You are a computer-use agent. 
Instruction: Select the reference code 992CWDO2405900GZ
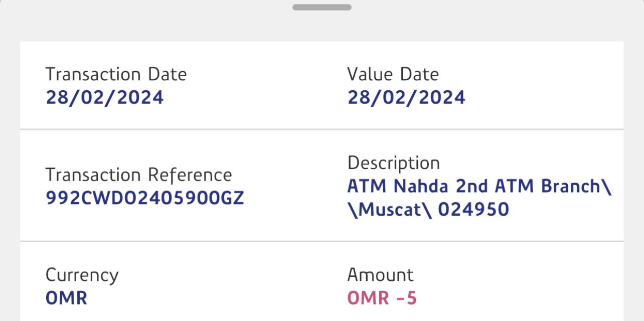pyautogui.click(x=144, y=199)
